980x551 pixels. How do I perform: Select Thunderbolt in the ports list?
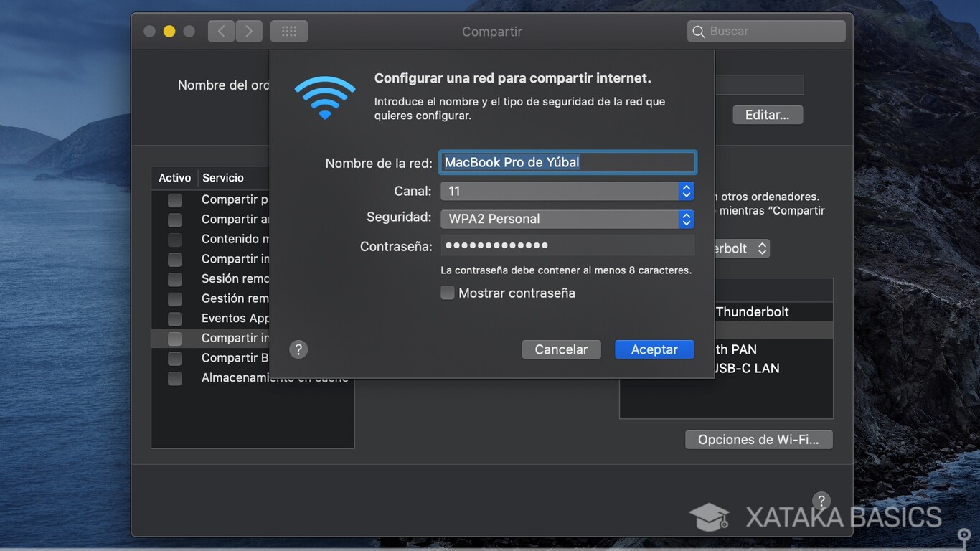click(x=752, y=311)
